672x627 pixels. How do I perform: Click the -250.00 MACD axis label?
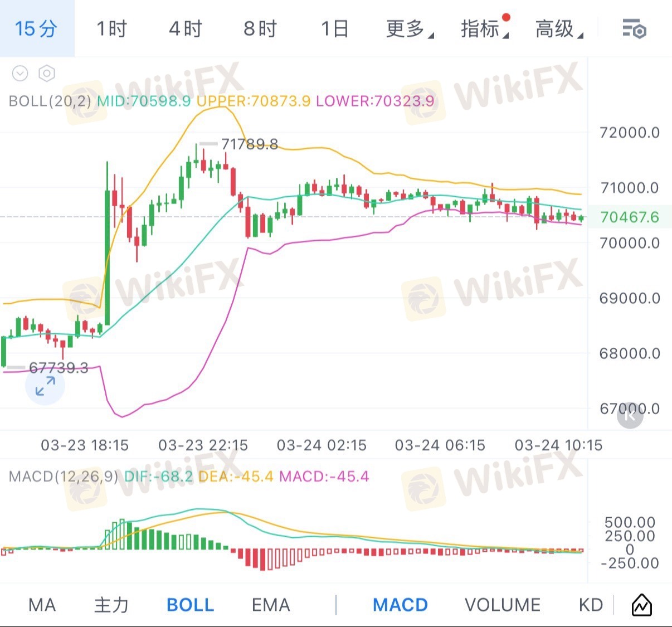(630, 563)
